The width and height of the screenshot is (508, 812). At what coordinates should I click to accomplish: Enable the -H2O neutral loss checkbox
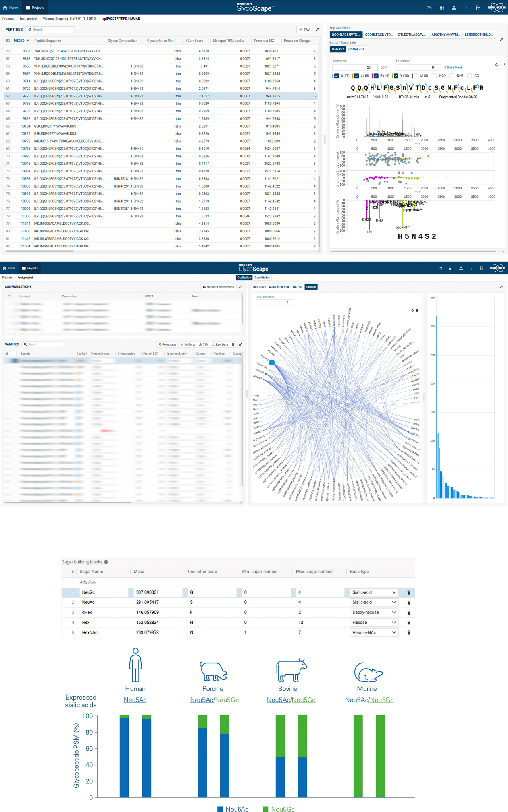tap(434, 76)
